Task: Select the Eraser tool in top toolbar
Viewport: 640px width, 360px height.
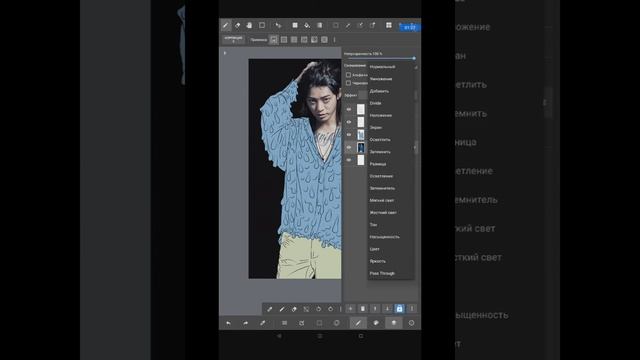Action: (238, 25)
